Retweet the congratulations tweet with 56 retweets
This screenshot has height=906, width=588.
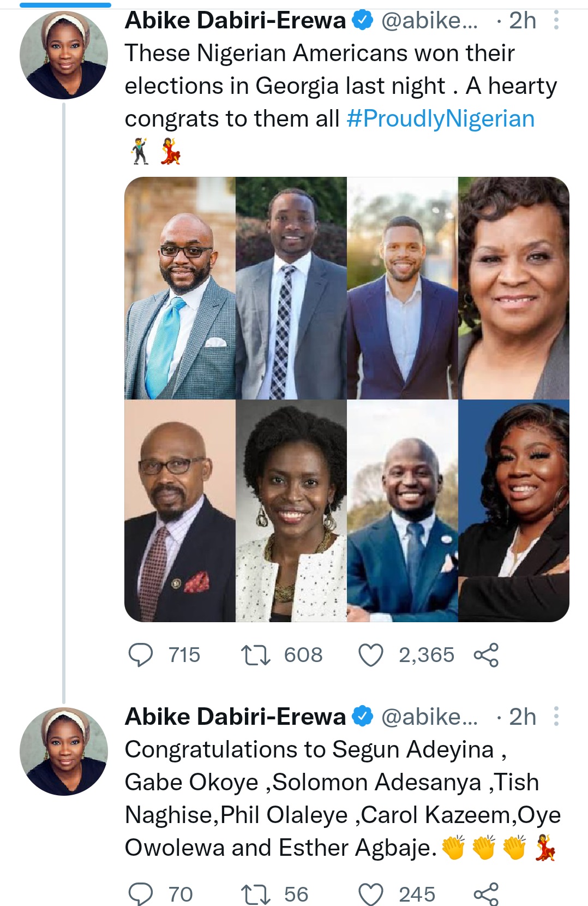click(x=255, y=894)
